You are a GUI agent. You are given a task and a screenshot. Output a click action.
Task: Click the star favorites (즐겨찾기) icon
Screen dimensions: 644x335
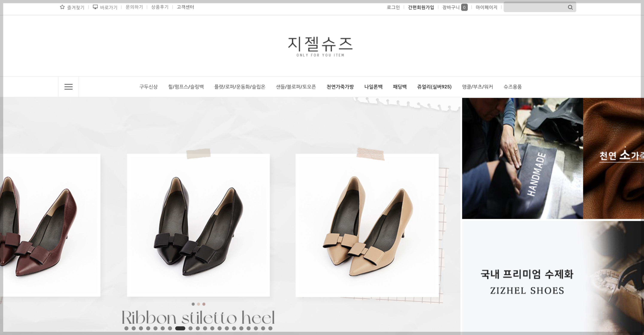pyautogui.click(x=62, y=7)
